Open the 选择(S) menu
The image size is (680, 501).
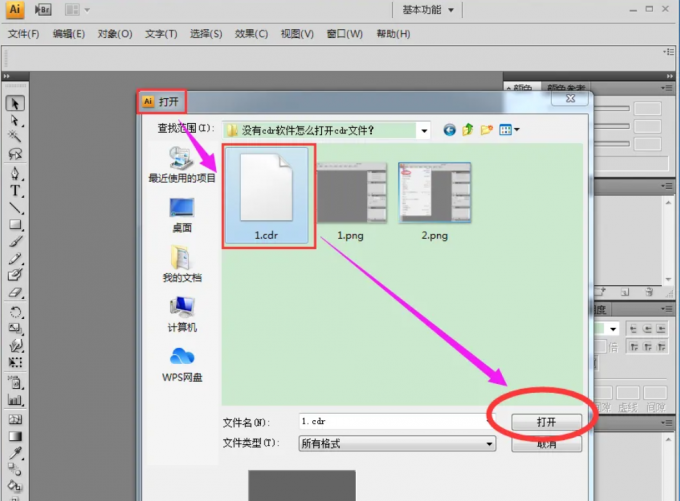206,34
